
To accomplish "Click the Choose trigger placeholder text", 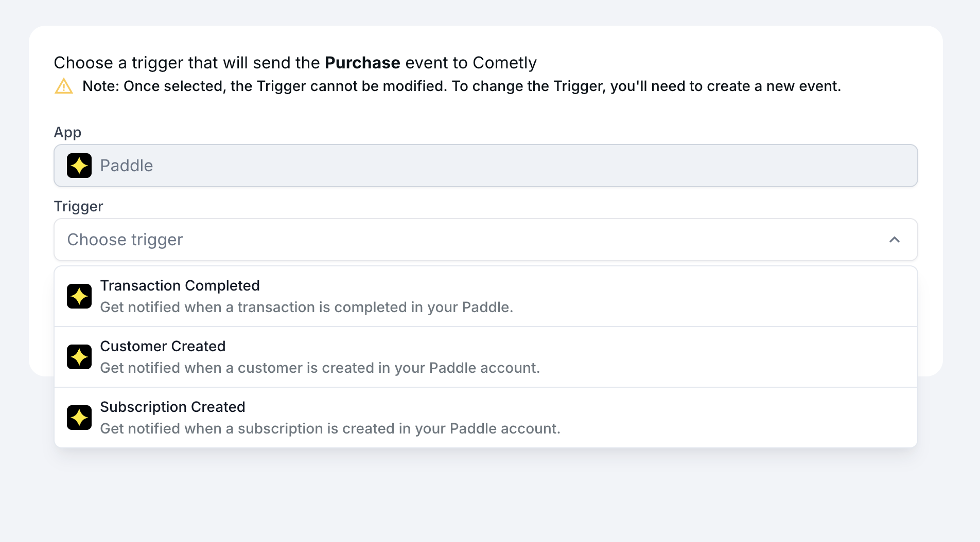I will (125, 240).
